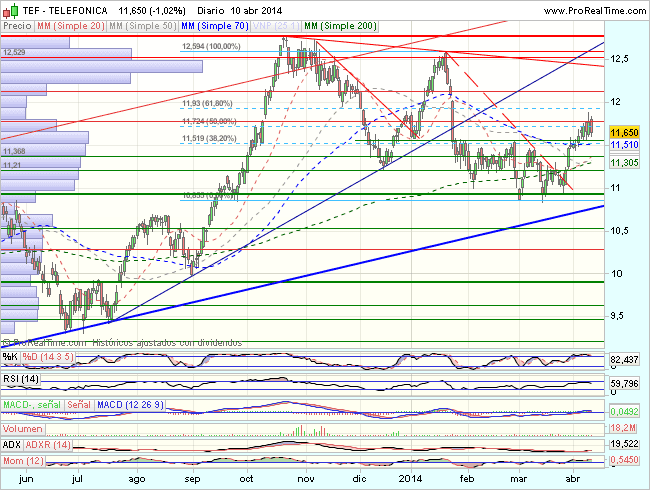The height and width of the screenshot is (490, 650).
Task: Click the 11,650 (-1,02%) quote text
Action: pos(152,11)
